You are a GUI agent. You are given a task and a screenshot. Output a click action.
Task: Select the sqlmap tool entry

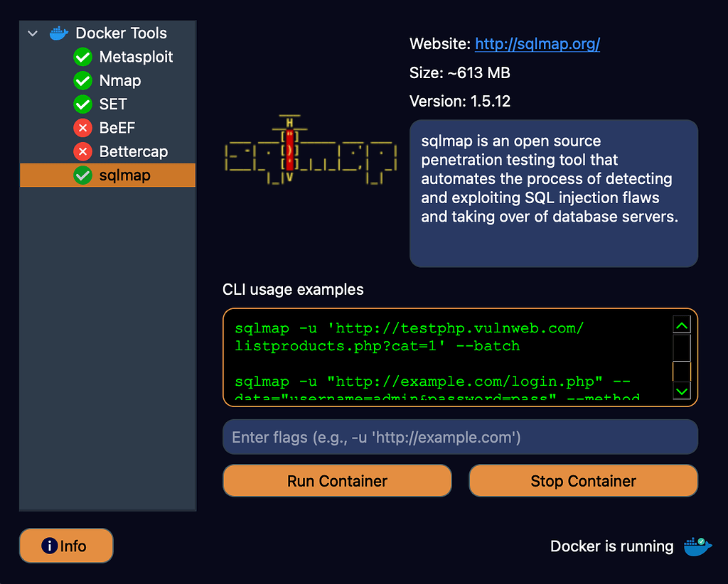[108, 175]
